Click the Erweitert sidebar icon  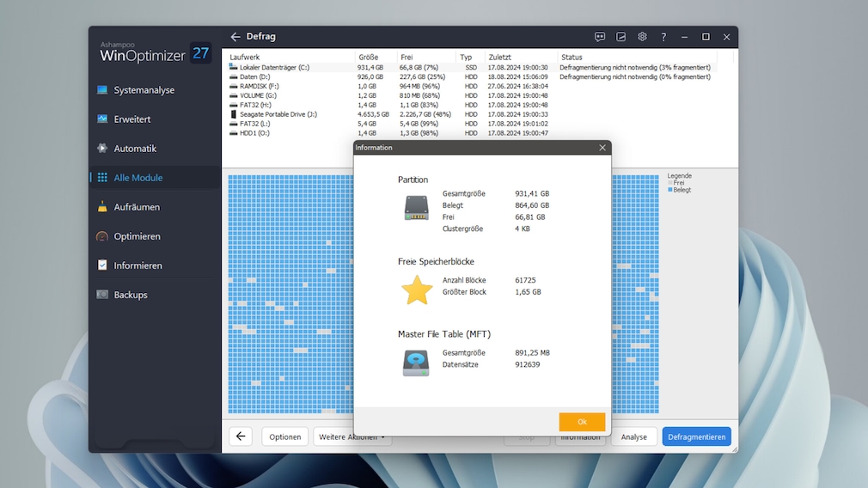[102, 119]
